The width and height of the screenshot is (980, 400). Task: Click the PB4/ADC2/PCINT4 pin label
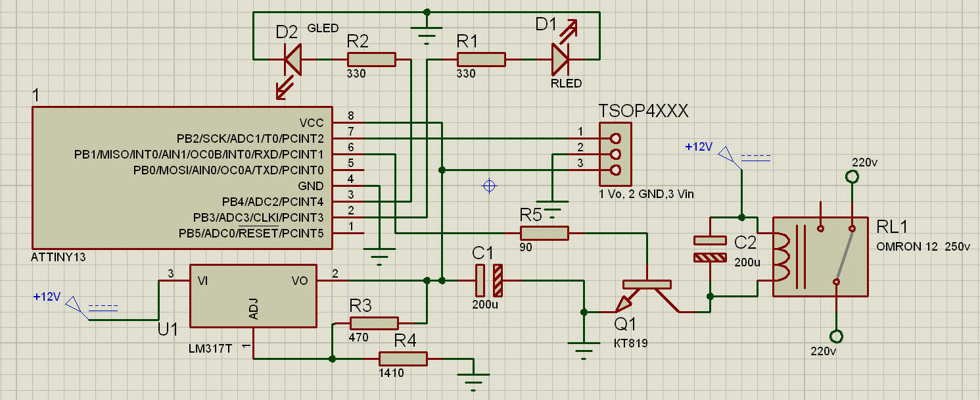(x=273, y=202)
